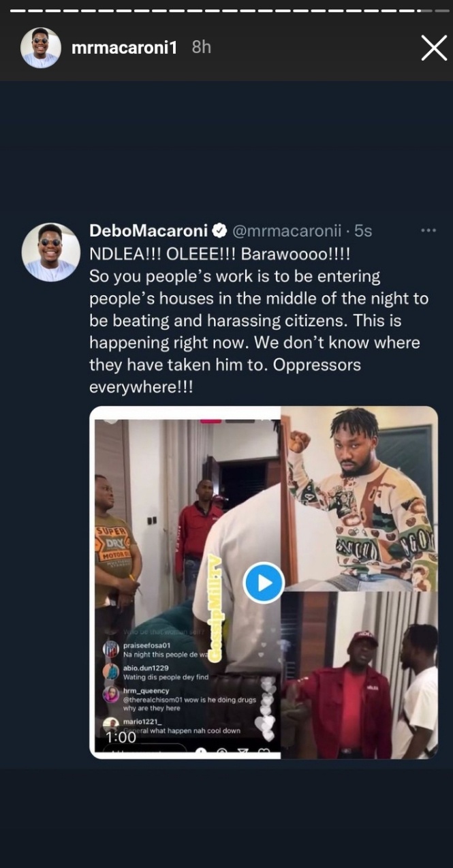Click the blue verified badge beside DeboMacaroni

point(221,231)
